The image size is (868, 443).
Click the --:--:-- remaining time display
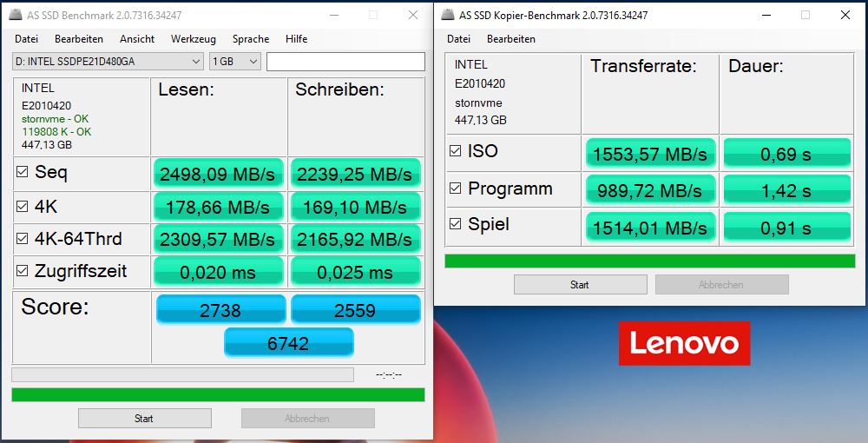[x=389, y=375]
